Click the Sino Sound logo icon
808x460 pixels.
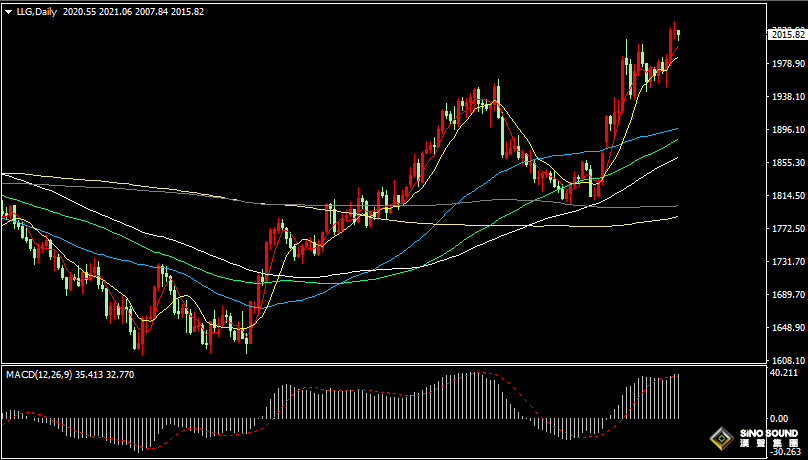[720, 440]
